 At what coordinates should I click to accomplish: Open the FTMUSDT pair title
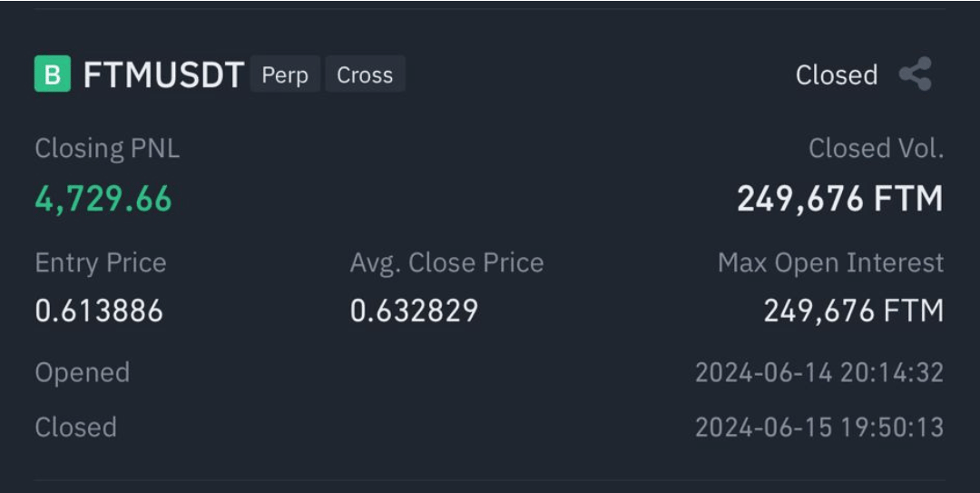(x=163, y=75)
